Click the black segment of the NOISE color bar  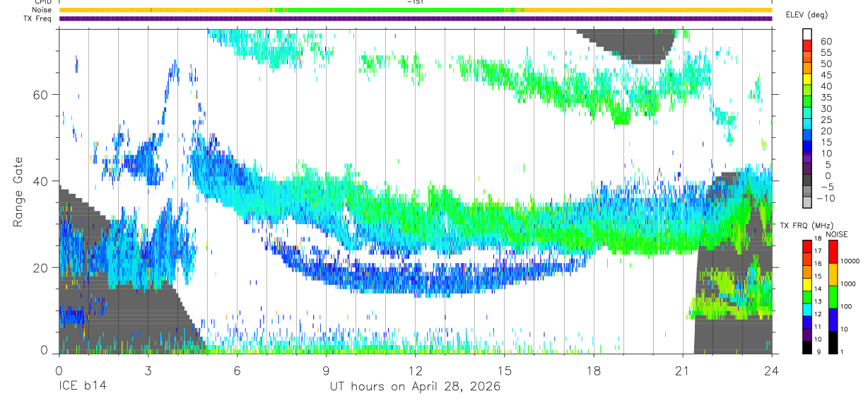pyautogui.click(x=832, y=342)
